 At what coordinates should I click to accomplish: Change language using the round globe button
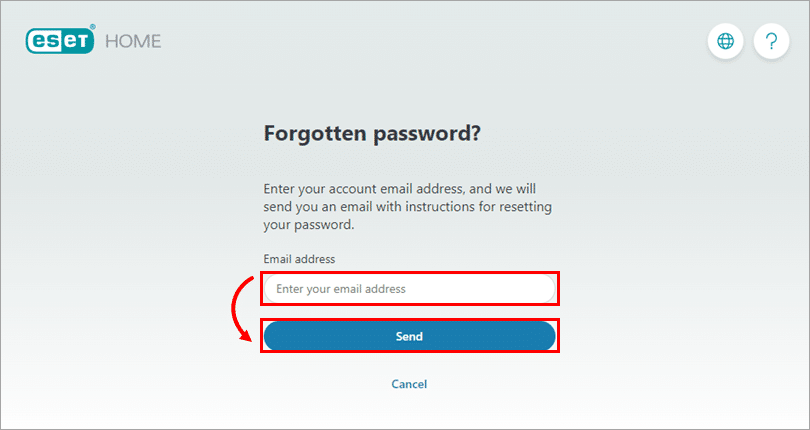[726, 41]
